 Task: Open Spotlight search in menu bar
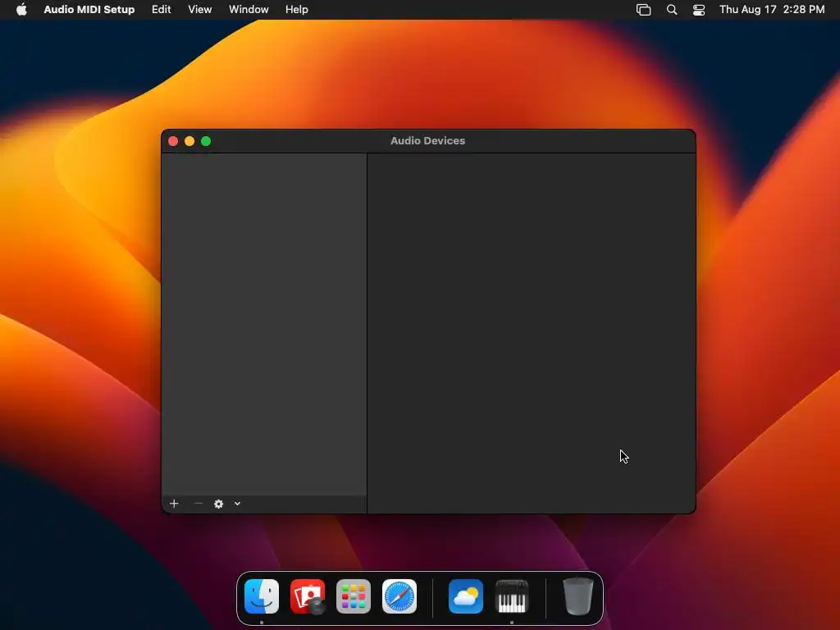[672, 9]
